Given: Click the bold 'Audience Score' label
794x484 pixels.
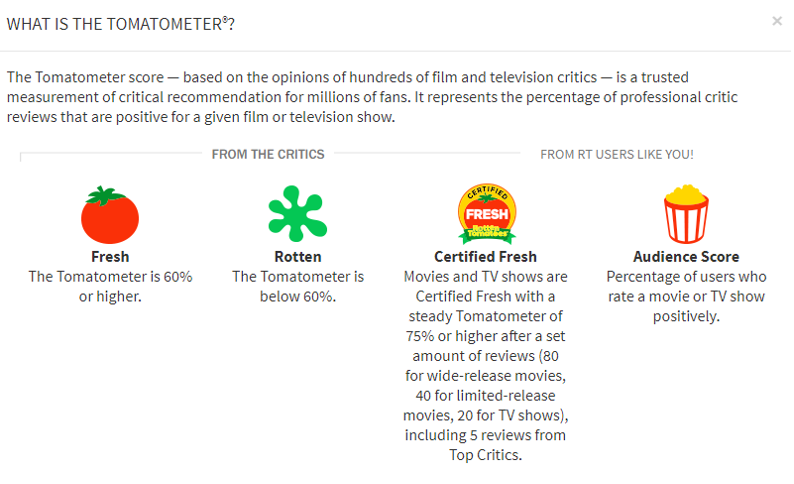Looking at the screenshot, I should coord(686,257).
